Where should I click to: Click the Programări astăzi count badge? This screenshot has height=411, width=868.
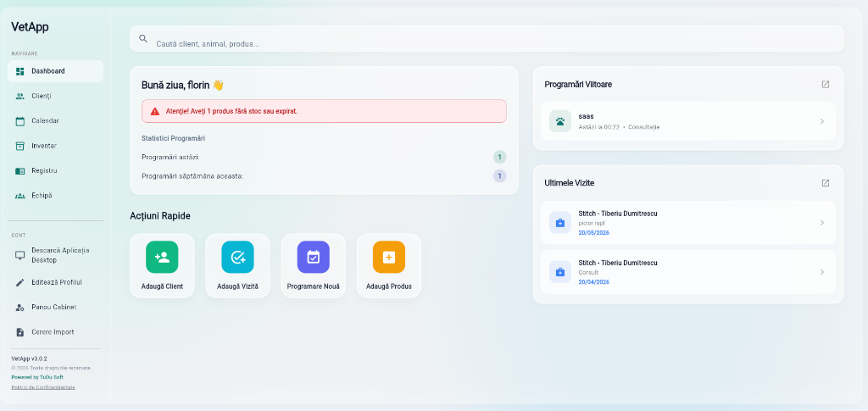tap(499, 157)
